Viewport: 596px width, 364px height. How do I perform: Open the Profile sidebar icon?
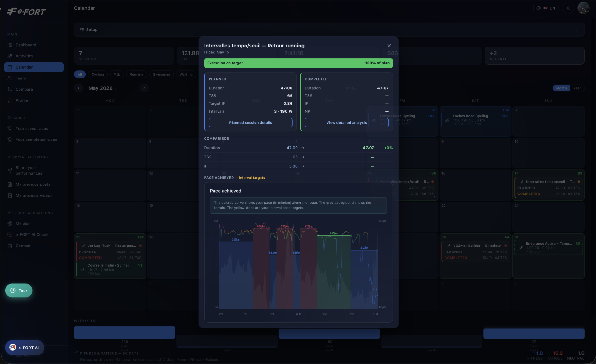[x=10, y=100]
